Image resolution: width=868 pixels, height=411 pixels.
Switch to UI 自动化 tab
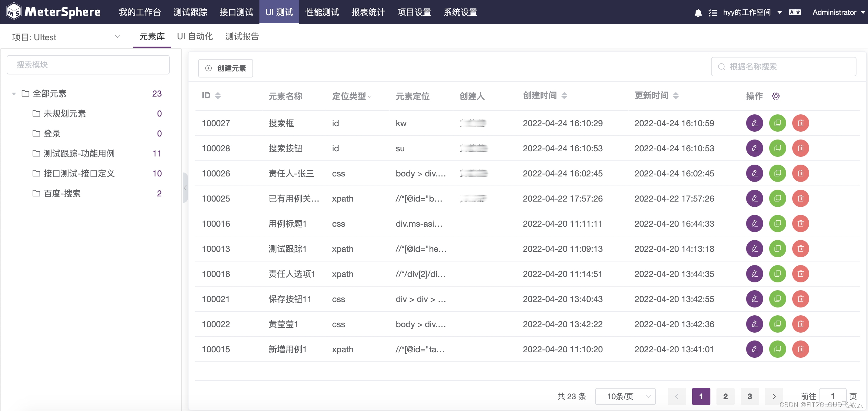(195, 36)
